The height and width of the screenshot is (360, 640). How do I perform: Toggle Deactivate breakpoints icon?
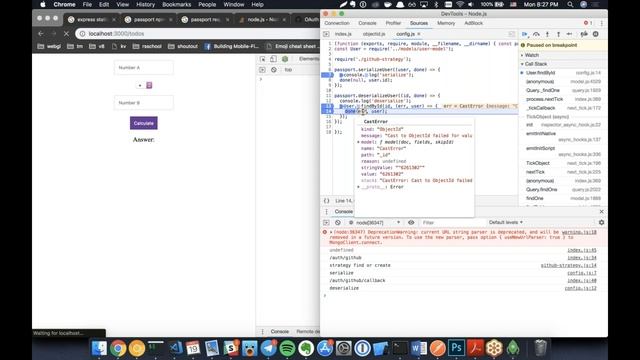point(584,34)
